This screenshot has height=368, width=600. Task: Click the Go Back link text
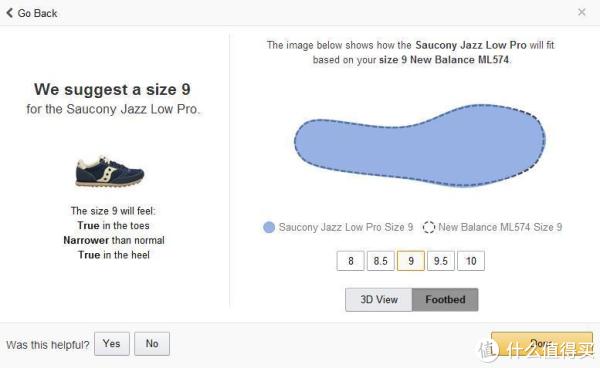37,13
